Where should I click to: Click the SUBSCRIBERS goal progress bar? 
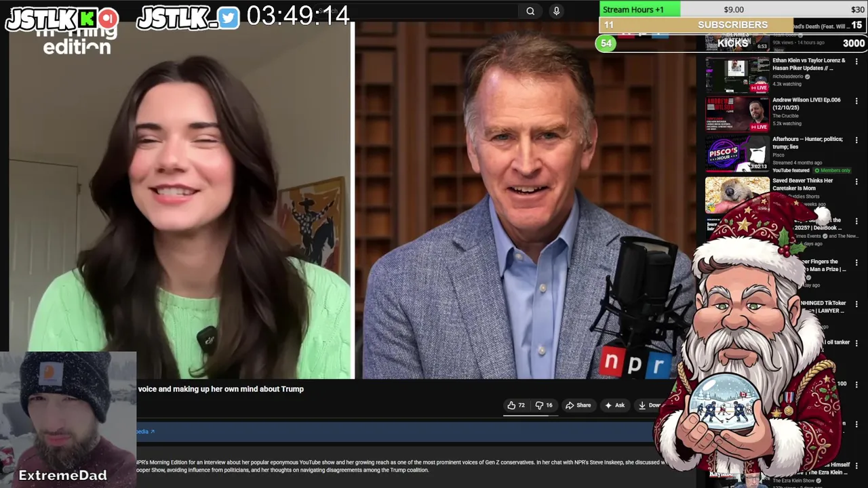(733, 25)
